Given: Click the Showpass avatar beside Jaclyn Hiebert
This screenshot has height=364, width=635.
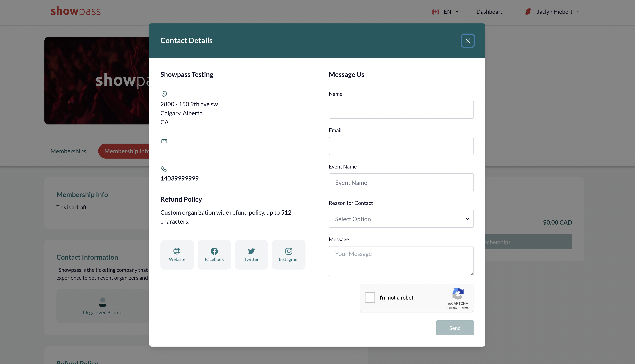Looking at the screenshot, I should [528, 11].
